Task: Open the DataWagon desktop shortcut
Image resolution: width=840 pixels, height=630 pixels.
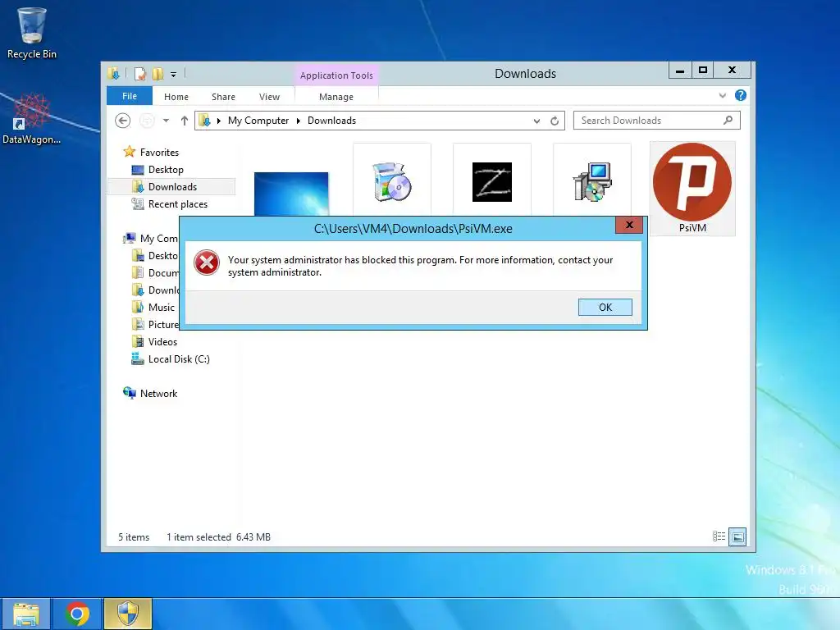Action: pos(32,119)
